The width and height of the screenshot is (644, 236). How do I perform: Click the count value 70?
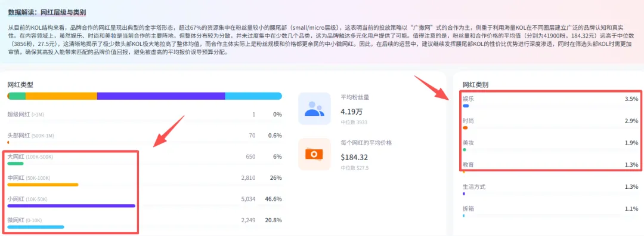click(252, 136)
